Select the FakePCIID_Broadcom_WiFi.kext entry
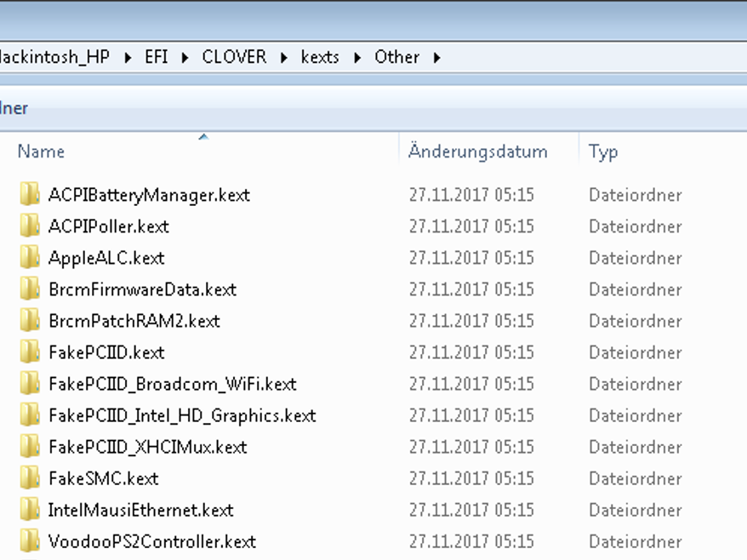Image resolution: width=747 pixels, height=560 pixels. point(172,384)
